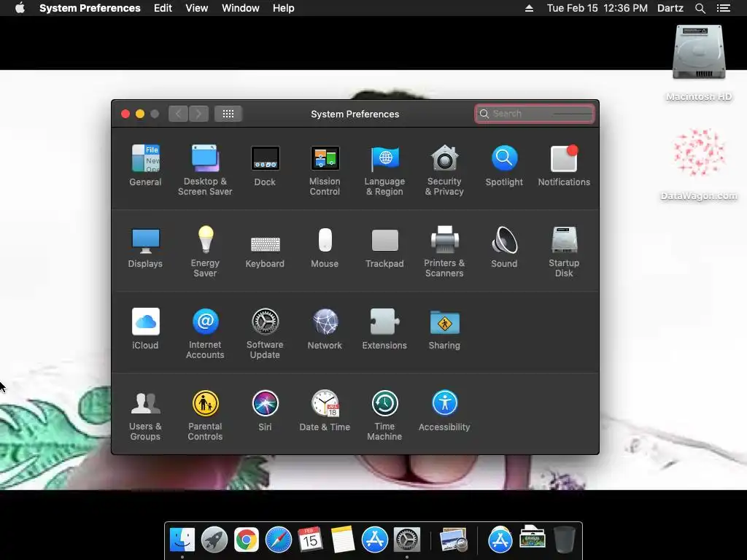Screen dimensions: 747x560
Task: Open Time Machine preferences
Action: coord(384,415)
